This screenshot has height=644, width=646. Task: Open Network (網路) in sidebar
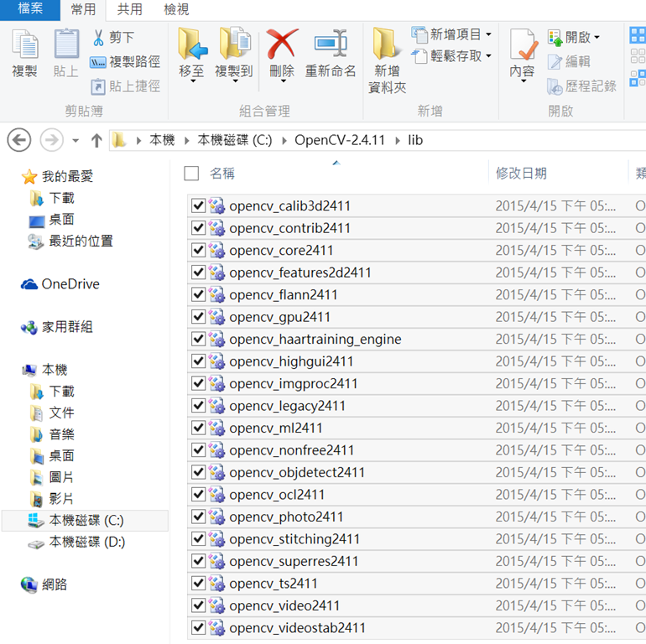point(44,584)
